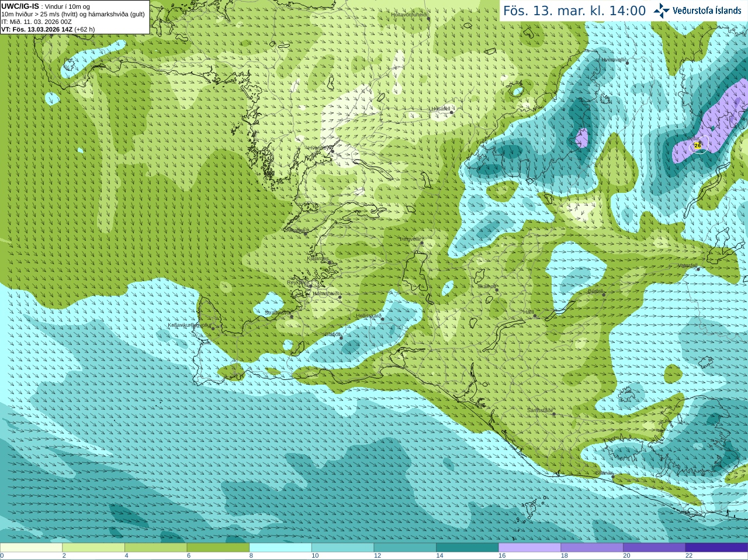Click the Sámsstaðir station label
748x560 pixels.
(539, 410)
